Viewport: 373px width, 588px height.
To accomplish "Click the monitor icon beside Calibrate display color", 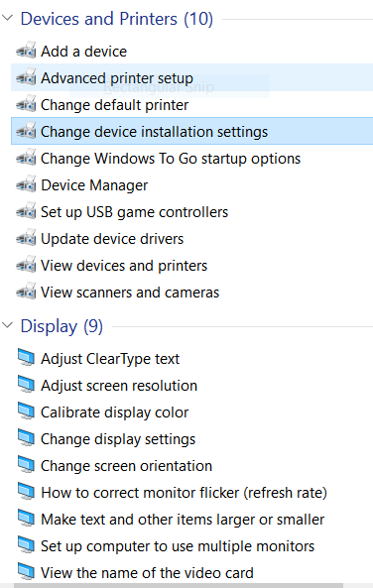I will point(26,412).
